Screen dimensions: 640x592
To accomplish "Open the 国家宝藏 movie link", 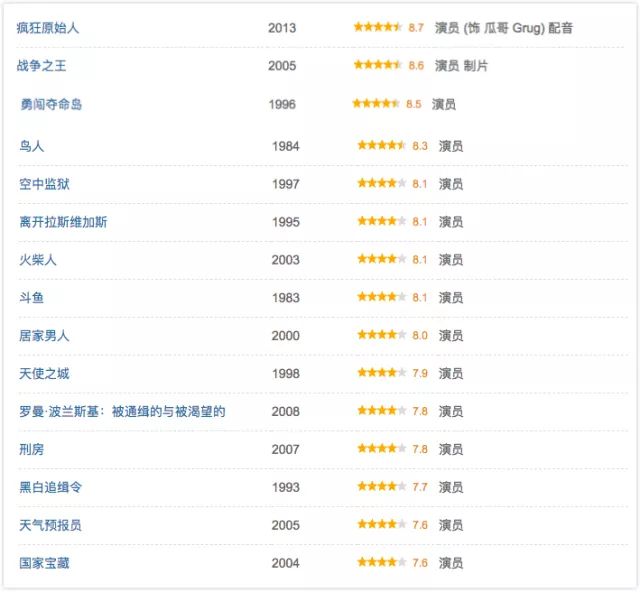I will tap(45, 564).
